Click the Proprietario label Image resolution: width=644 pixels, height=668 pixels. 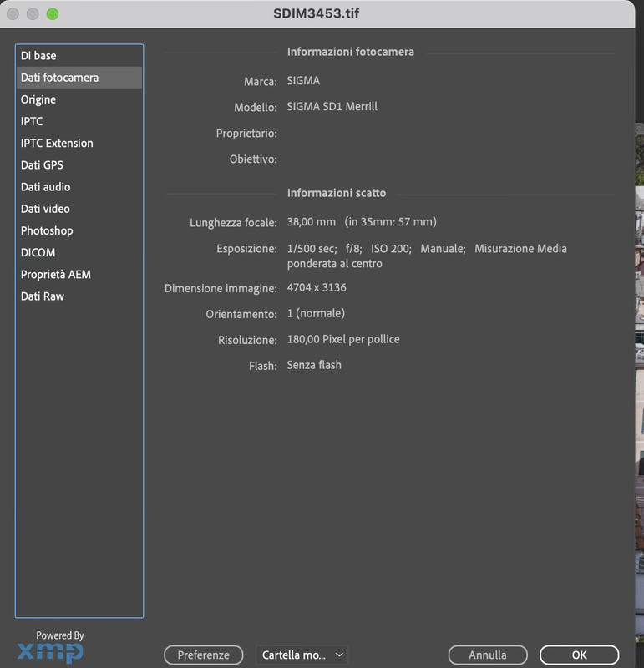[246, 134]
